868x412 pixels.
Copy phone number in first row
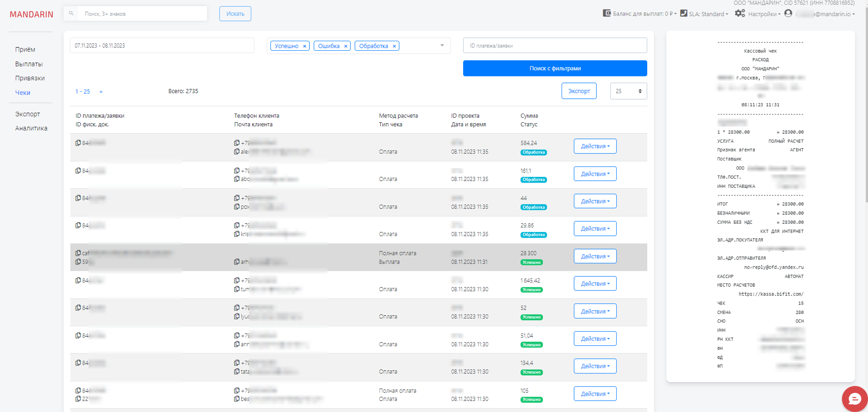[237, 143]
